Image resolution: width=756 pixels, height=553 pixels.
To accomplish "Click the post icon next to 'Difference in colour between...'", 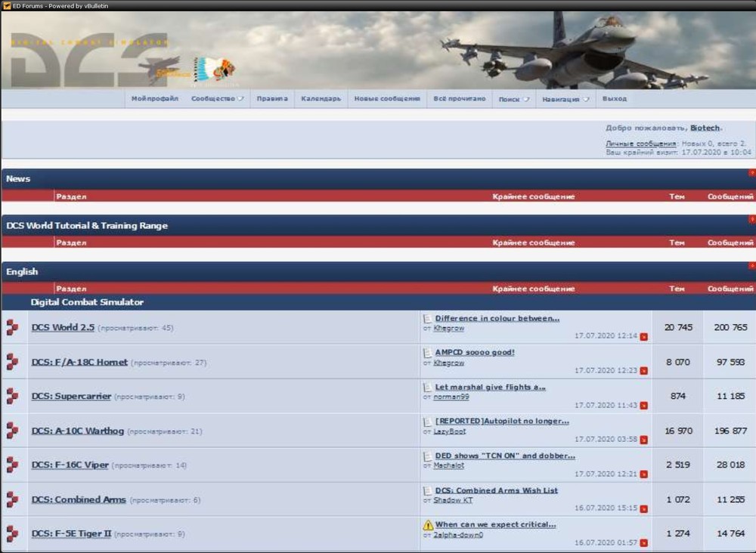I will (428, 318).
